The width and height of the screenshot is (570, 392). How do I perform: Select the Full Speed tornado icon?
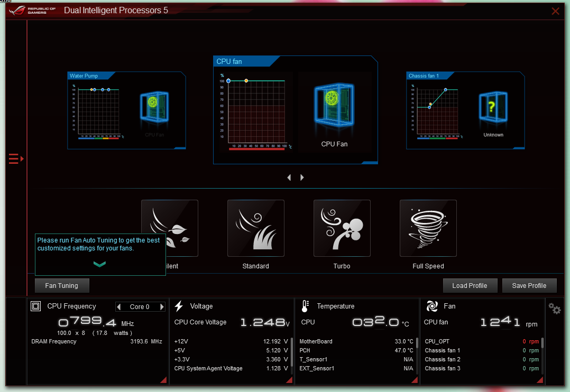[x=428, y=228]
